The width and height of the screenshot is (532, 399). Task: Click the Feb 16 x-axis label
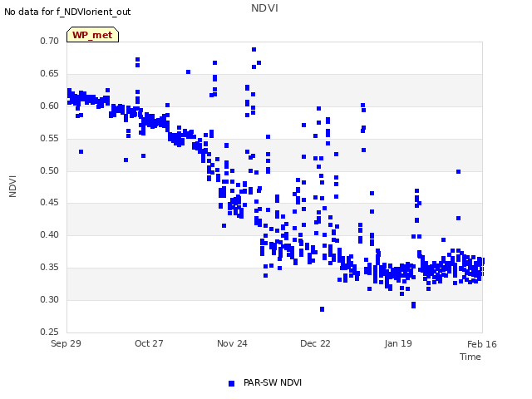coord(482,344)
